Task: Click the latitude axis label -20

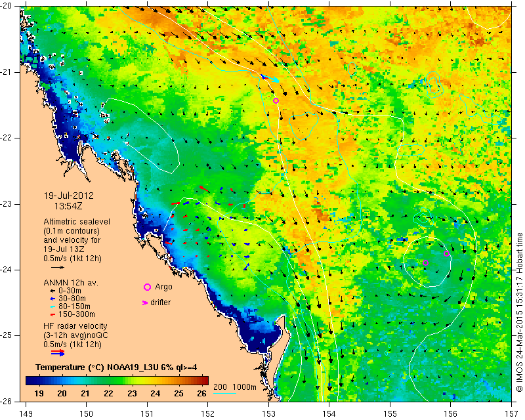Action: point(7,6)
